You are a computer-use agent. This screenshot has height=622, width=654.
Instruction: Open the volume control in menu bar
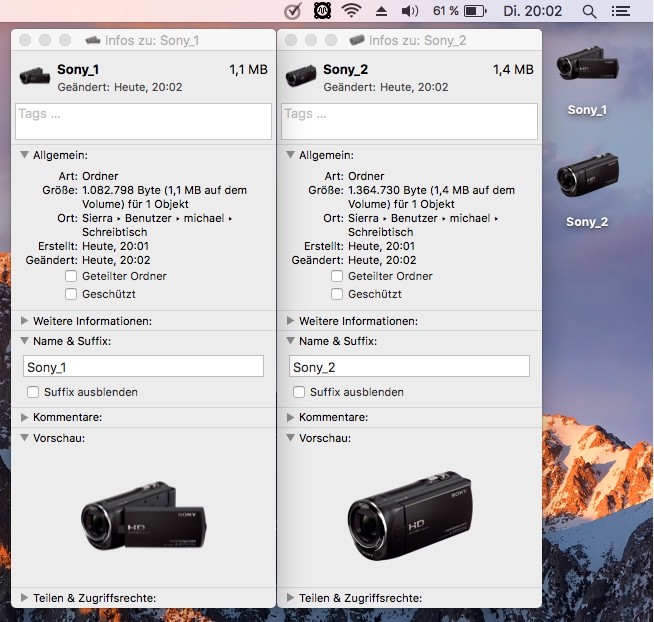click(410, 11)
